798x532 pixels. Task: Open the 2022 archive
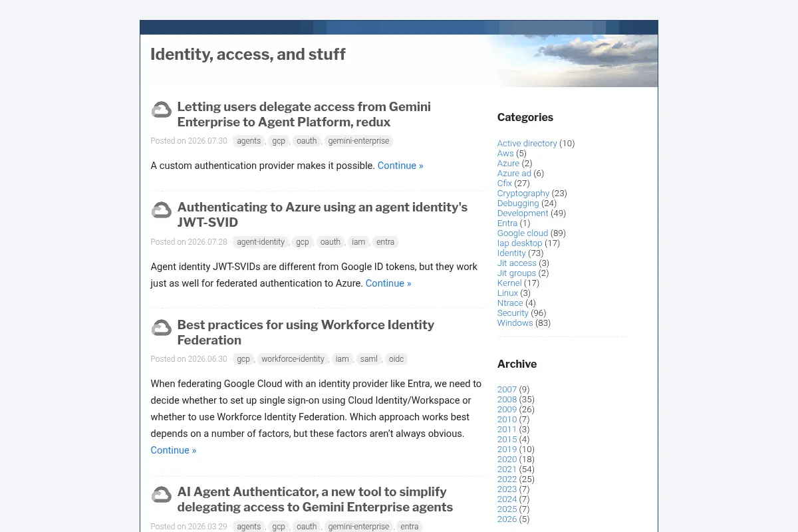pos(507,479)
